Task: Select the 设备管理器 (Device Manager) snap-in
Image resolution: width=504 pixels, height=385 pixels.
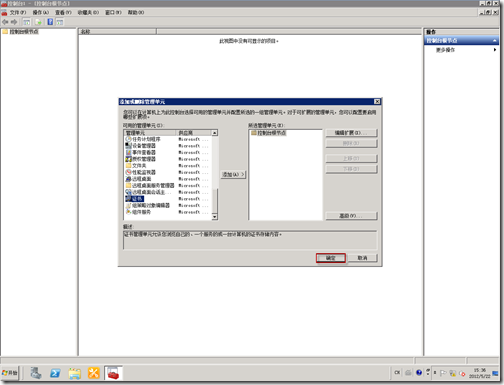Action: click(x=140, y=146)
